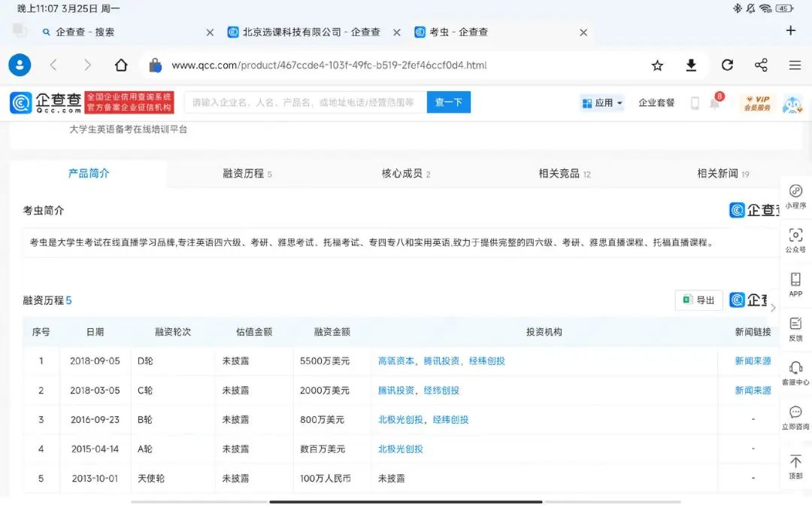Click horizontal scrollbar at page bottom
Screen dimensions: 812x508
click(x=406, y=502)
